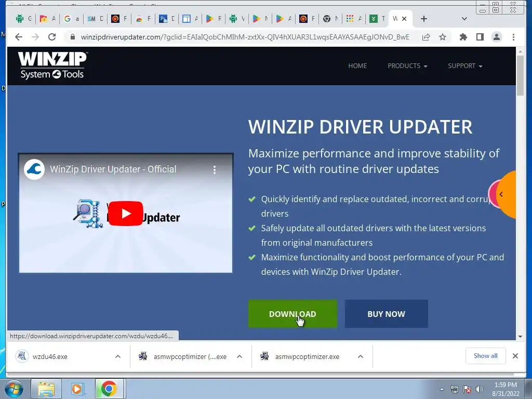
Task: Open the Action Center flag icon
Action: [x=467, y=390]
